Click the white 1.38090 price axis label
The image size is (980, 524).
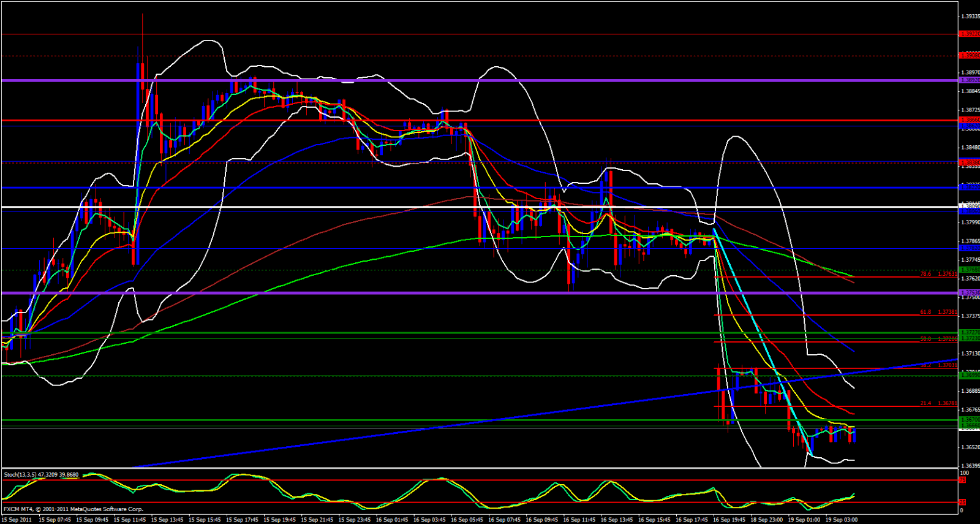click(969, 207)
